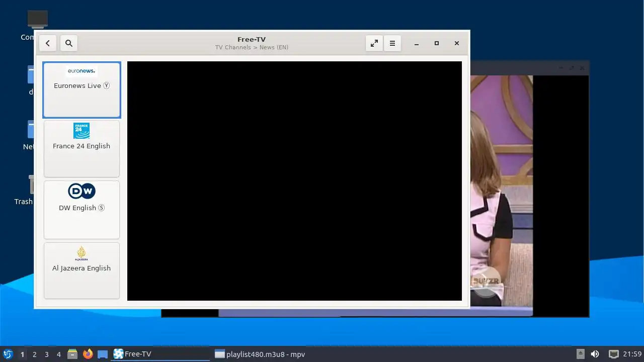The image size is (644, 362).
Task: Open the volume control in system tray
Action: (595, 354)
